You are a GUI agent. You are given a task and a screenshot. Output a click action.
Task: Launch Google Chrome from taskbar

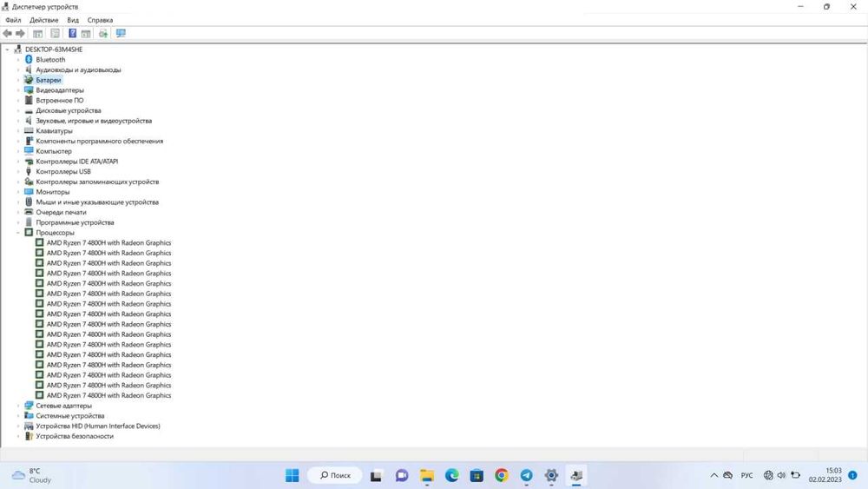[502, 475]
